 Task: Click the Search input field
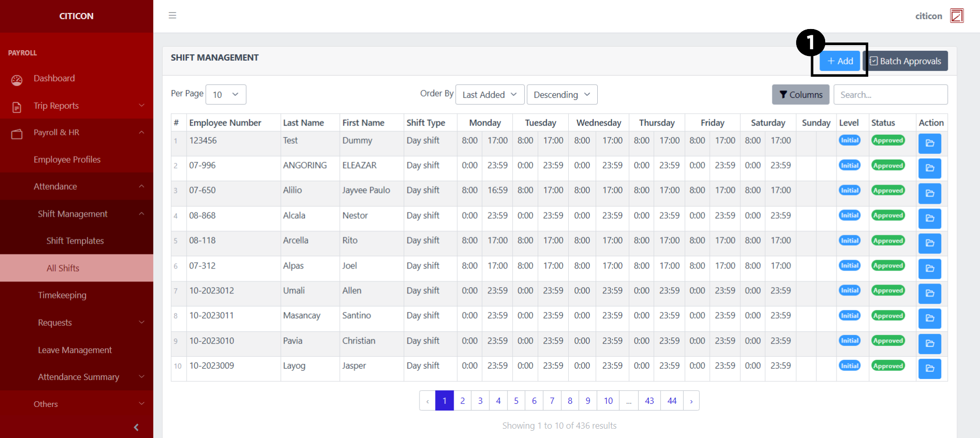[x=890, y=94]
